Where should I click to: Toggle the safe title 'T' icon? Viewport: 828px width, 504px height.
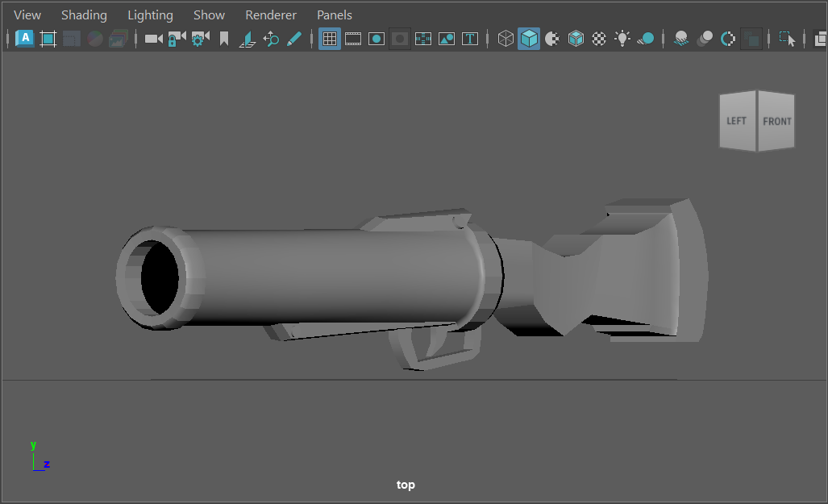[x=470, y=39]
